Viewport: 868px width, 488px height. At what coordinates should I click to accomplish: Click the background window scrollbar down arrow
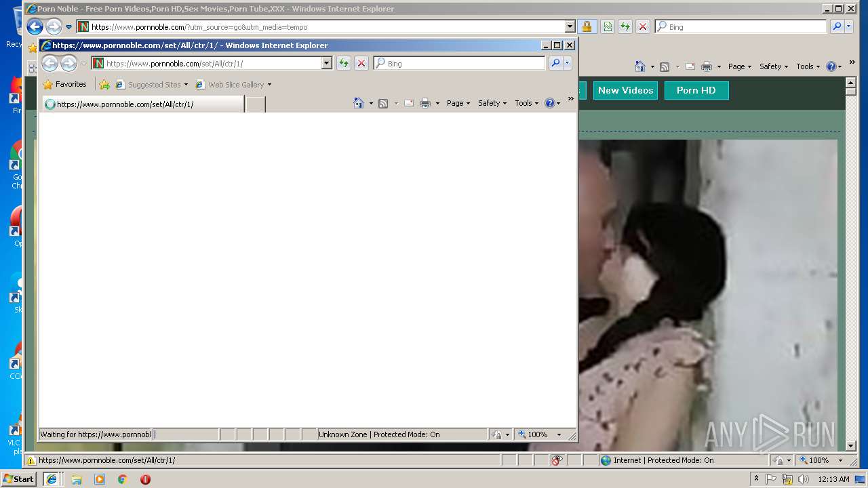pyautogui.click(x=851, y=445)
